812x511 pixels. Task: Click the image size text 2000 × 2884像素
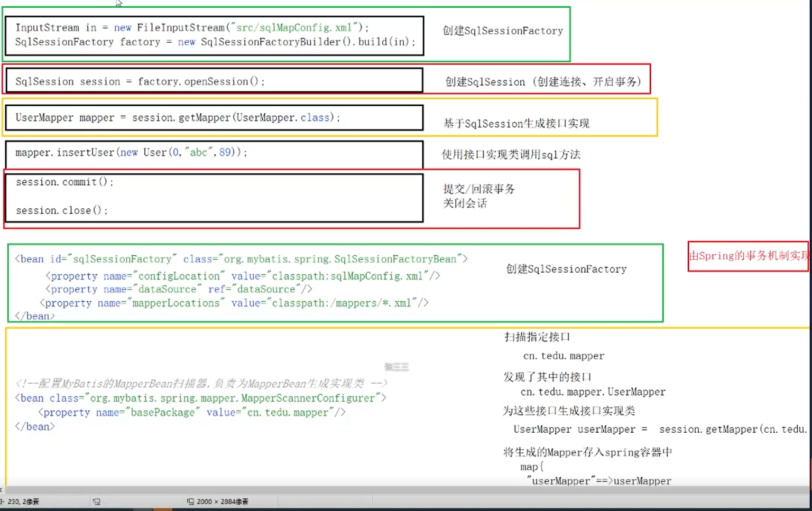coord(223,501)
